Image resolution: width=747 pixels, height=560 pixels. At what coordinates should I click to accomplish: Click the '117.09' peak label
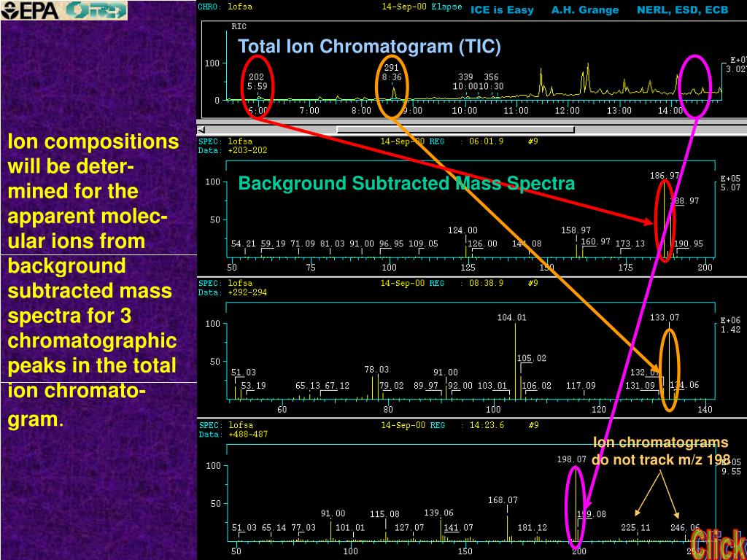pos(581,385)
